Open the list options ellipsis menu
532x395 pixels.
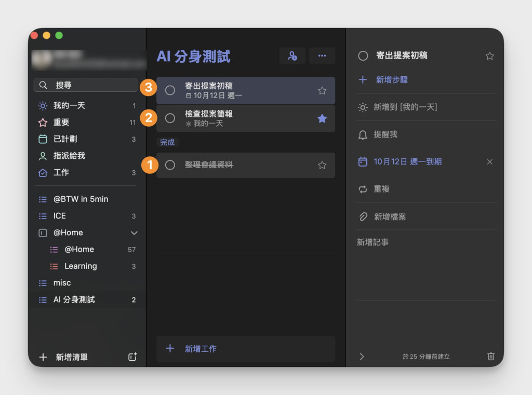[322, 56]
